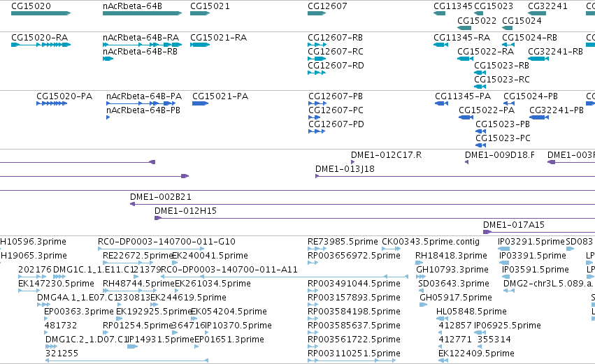595x364 pixels.
Task: Select EST RE73985.5prime
Action: pos(343,242)
